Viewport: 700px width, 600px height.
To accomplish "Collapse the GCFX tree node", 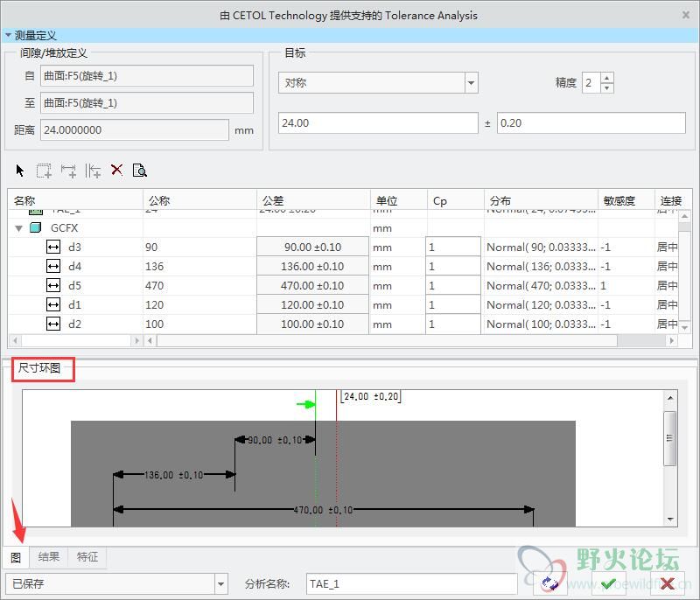I will tap(18, 228).
